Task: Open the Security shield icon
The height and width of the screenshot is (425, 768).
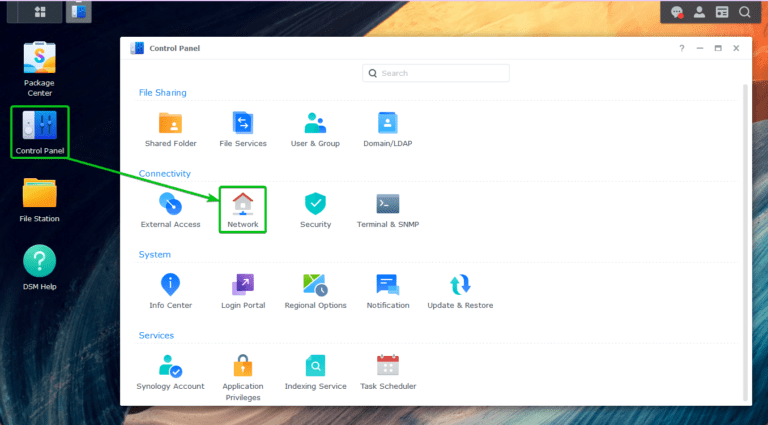Action: [315, 204]
